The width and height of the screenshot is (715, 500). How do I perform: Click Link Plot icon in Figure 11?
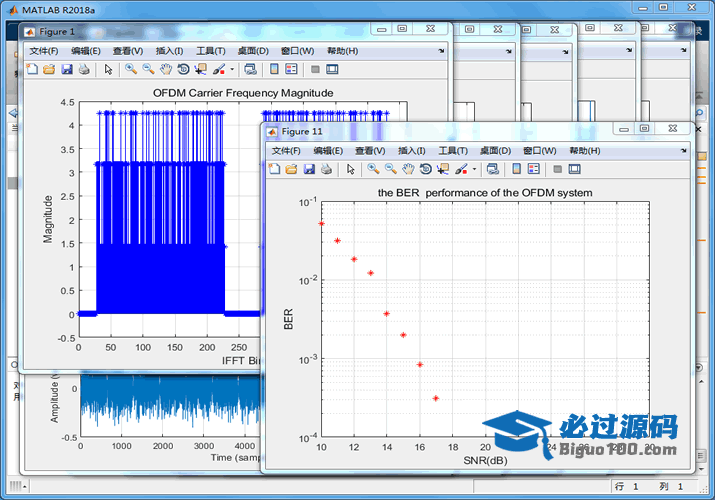click(x=492, y=169)
